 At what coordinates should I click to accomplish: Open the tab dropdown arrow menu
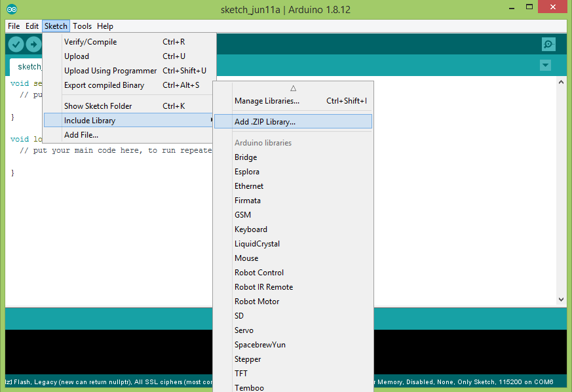coord(545,66)
